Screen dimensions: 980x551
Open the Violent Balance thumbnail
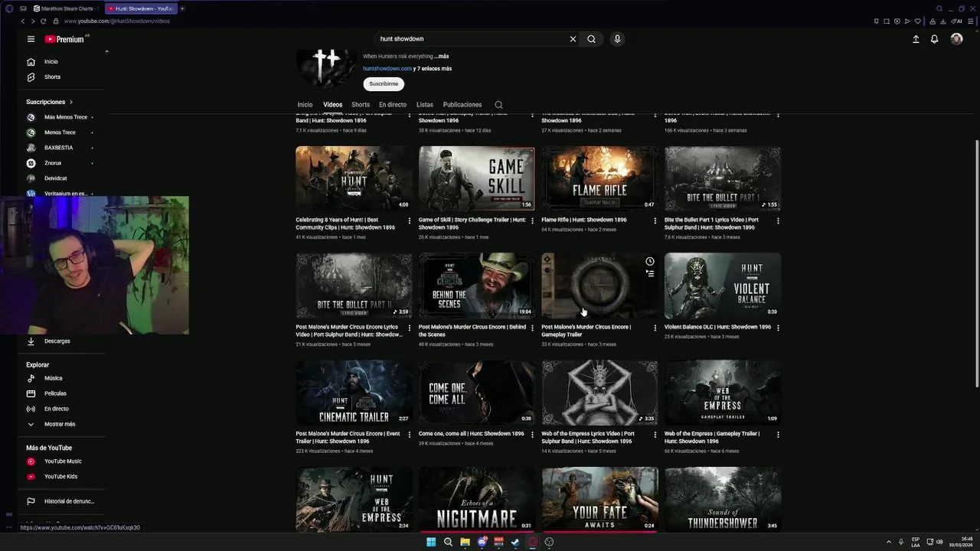(x=723, y=286)
